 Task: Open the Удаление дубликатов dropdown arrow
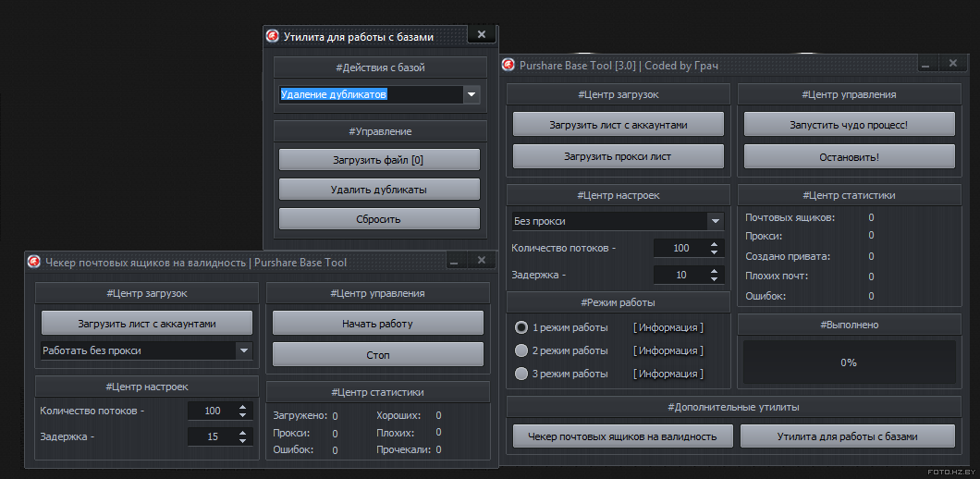[472, 95]
